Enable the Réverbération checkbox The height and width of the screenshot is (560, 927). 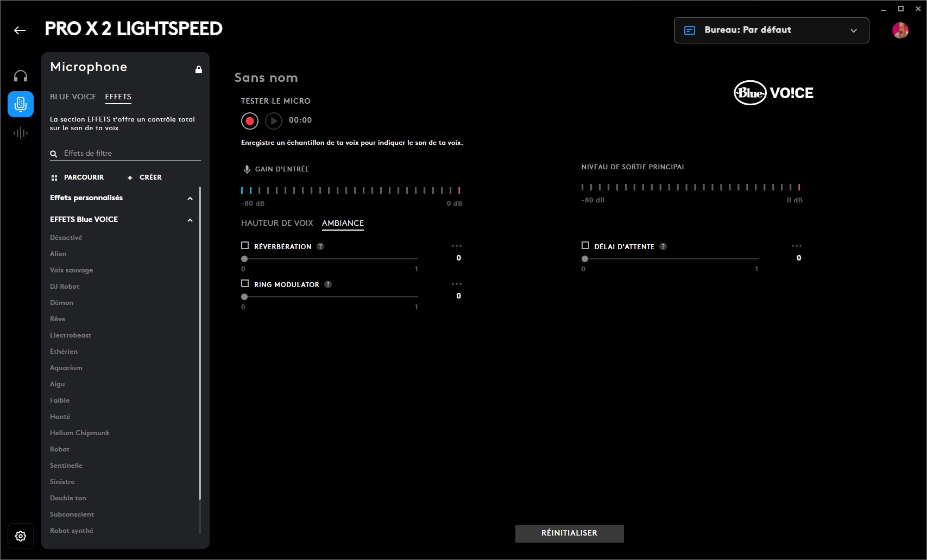(x=245, y=246)
